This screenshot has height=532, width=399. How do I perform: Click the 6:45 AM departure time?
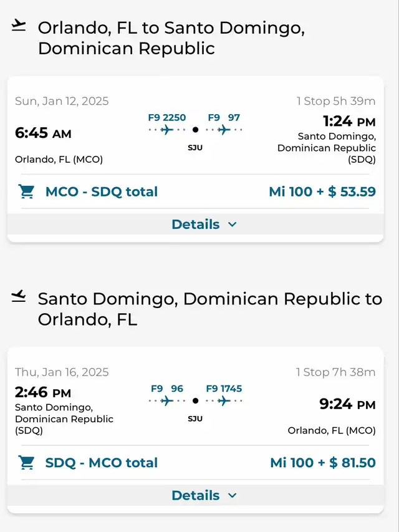pyautogui.click(x=43, y=133)
